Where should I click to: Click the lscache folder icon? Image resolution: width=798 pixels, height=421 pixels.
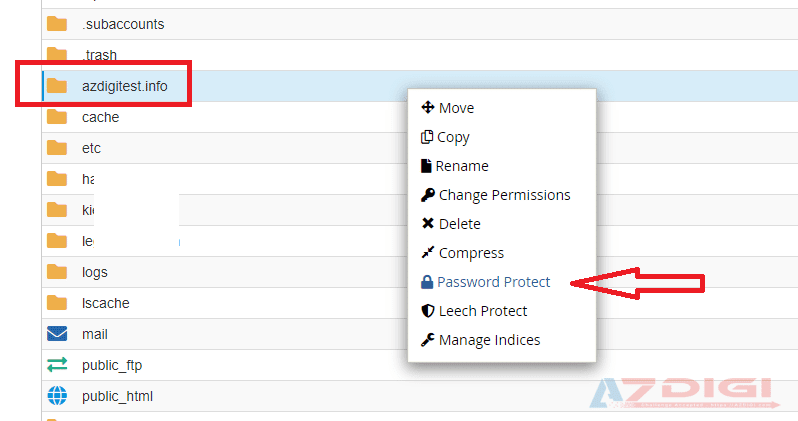(57, 303)
